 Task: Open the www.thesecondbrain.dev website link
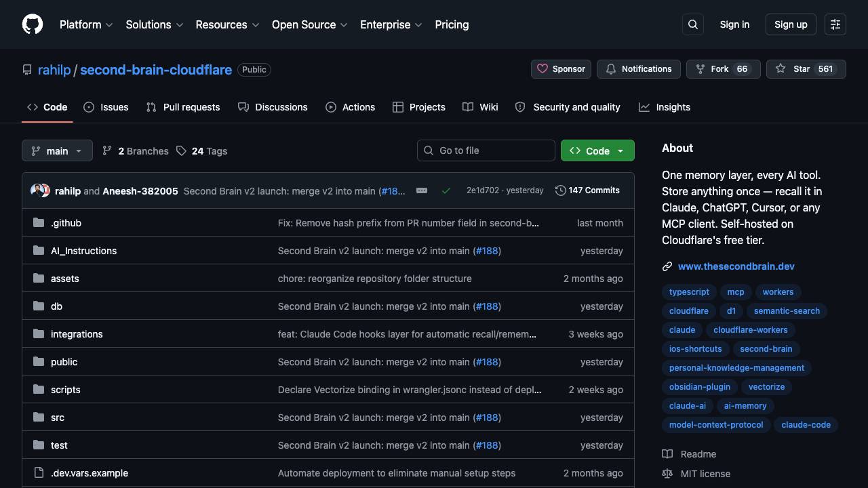[736, 266]
